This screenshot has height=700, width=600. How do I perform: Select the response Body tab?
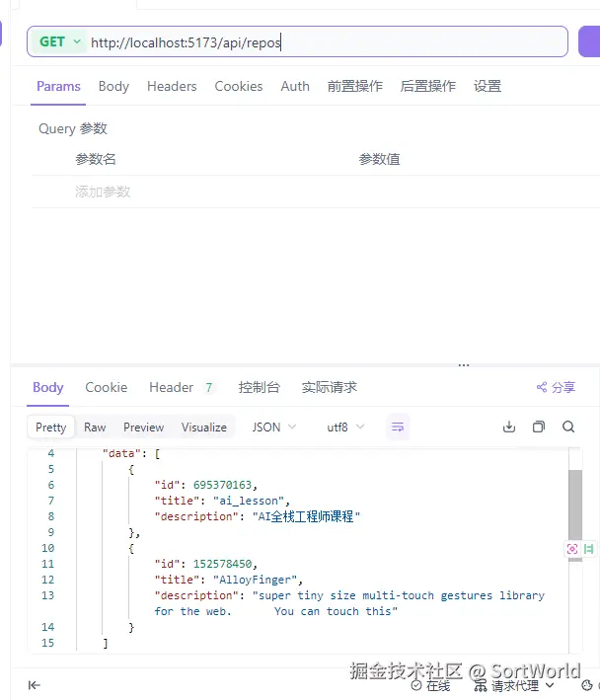point(48,387)
